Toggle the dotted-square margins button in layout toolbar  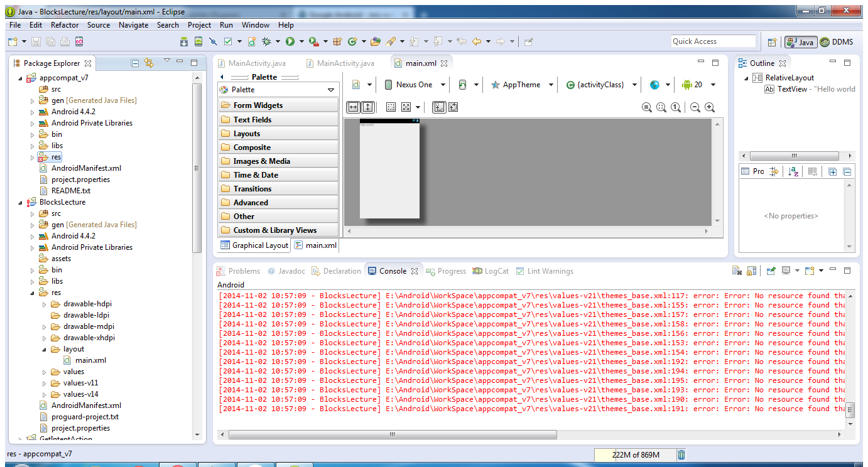[x=391, y=107]
